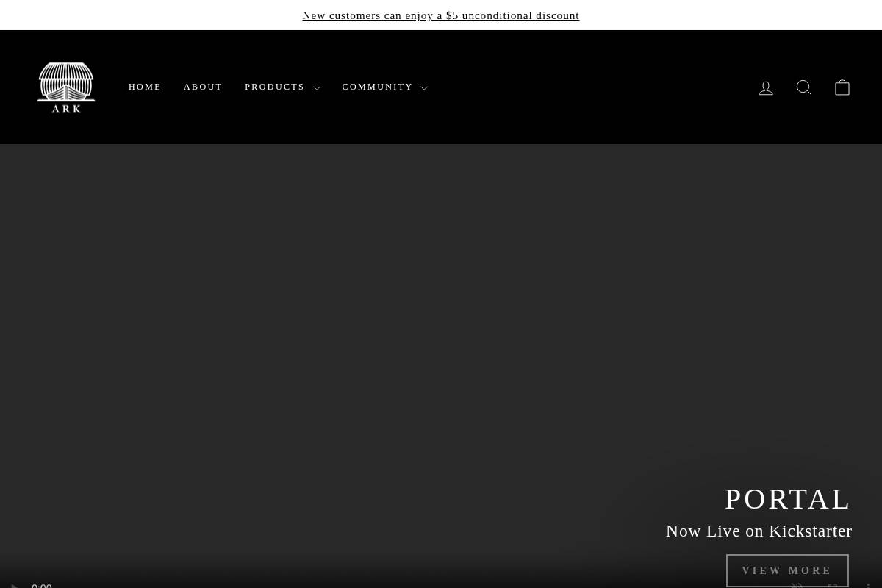Click the VIEW MORE button

(787, 570)
